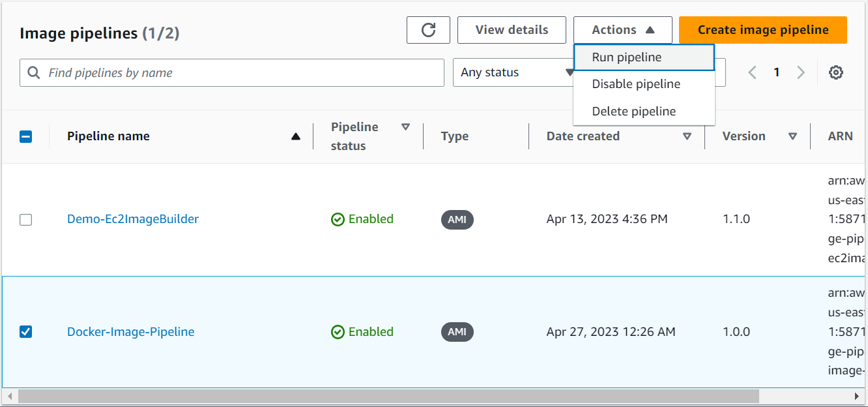868x407 pixels.
Task: Click the refresh pipelines icon button
Action: tap(428, 30)
